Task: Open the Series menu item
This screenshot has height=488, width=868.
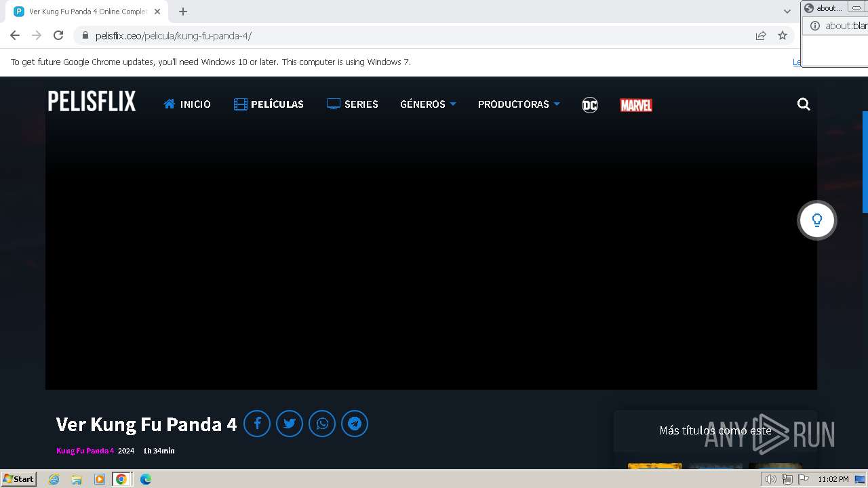Action: tap(352, 104)
